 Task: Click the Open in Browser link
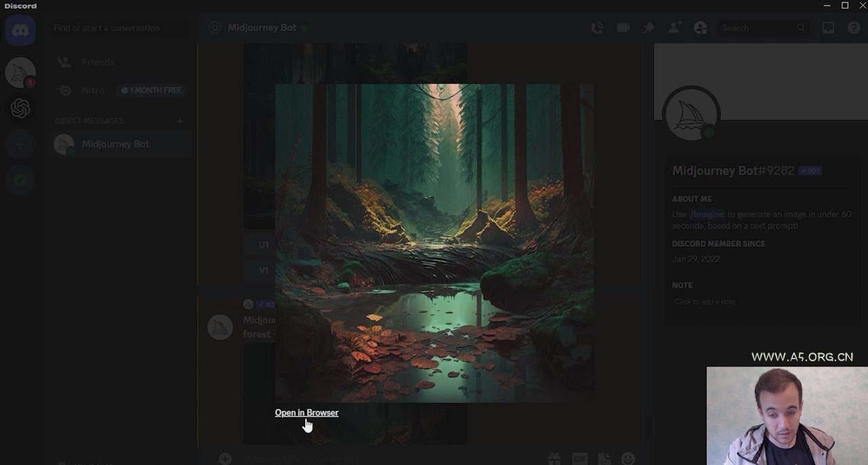(x=307, y=413)
